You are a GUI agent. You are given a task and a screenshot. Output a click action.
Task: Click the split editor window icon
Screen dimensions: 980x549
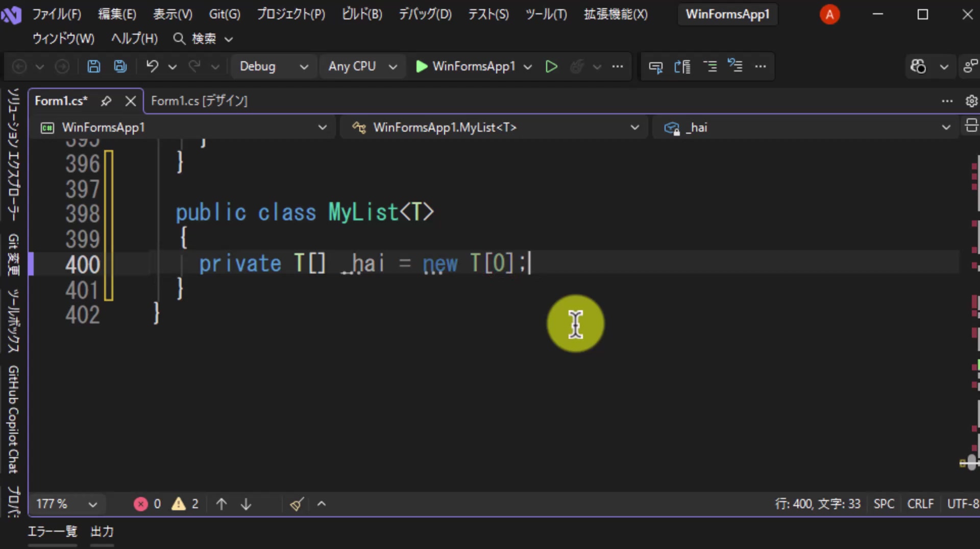coord(971,126)
